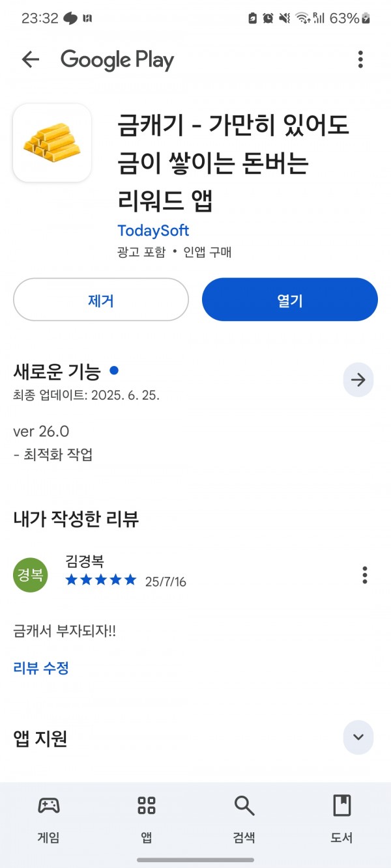391x868 pixels.
Task: Tap 리뷰 수정 to edit review
Action: pyautogui.click(x=41, y=667)
